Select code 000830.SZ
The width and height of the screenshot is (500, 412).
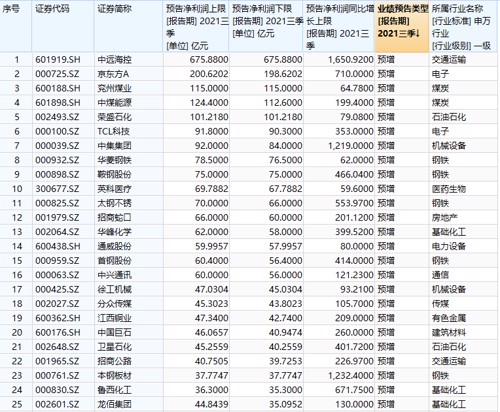[57, 390]
